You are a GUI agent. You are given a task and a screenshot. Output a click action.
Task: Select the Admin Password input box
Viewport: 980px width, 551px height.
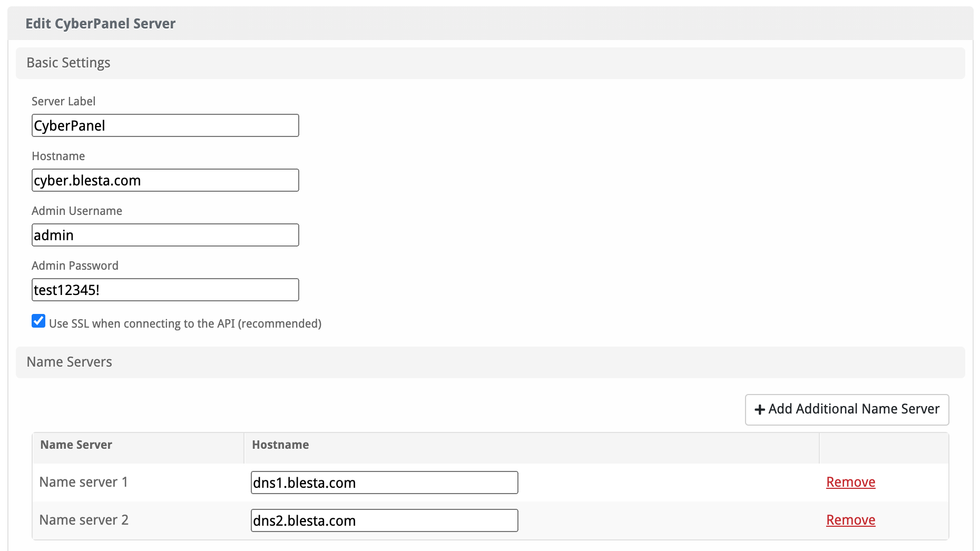coord(165,290)
